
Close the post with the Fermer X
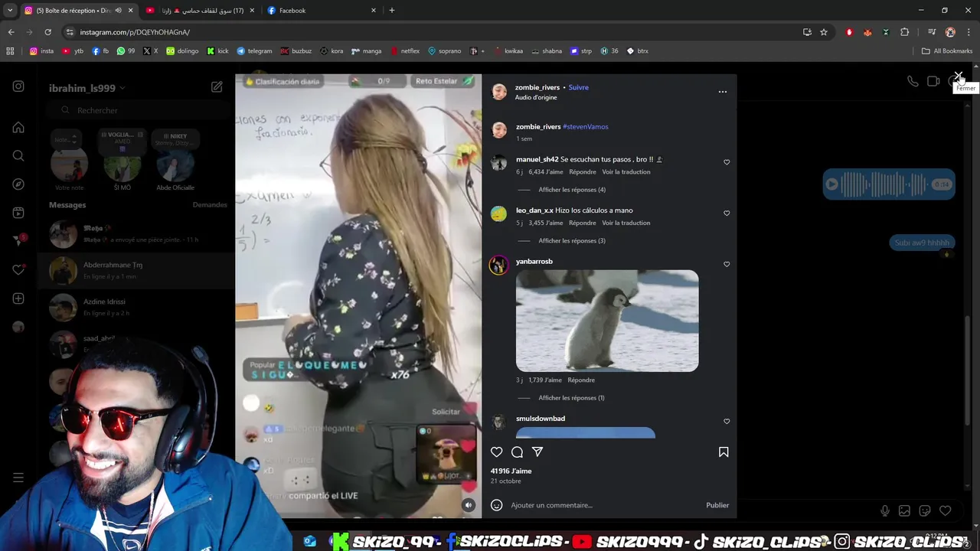coord(958,77)
